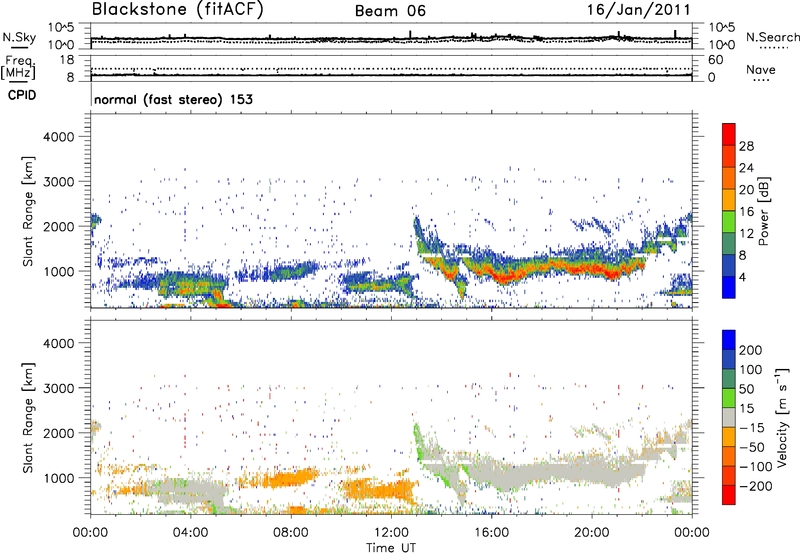Click the 'Time UT' axis label
The width and height of the screenshot is (800, 554).
click(391, 548)
